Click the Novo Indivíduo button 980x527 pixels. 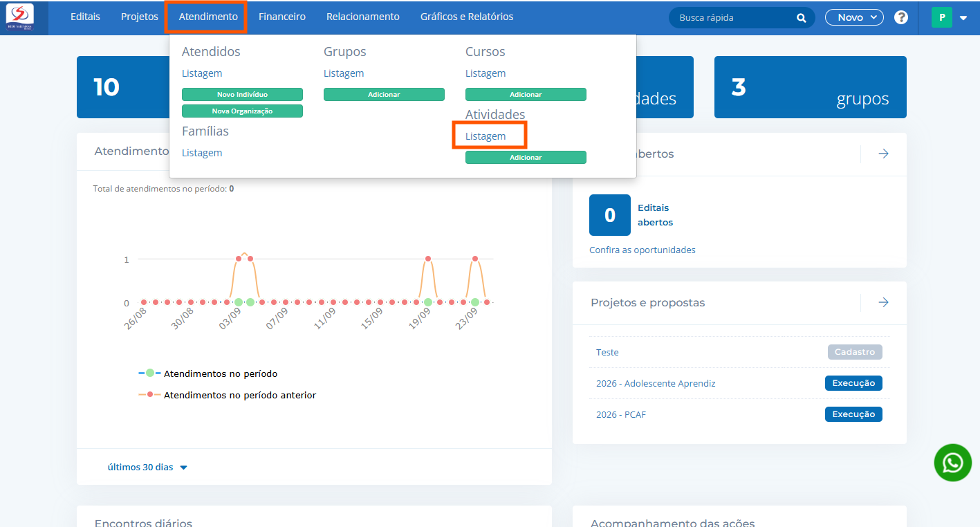(x=242, y=94)
